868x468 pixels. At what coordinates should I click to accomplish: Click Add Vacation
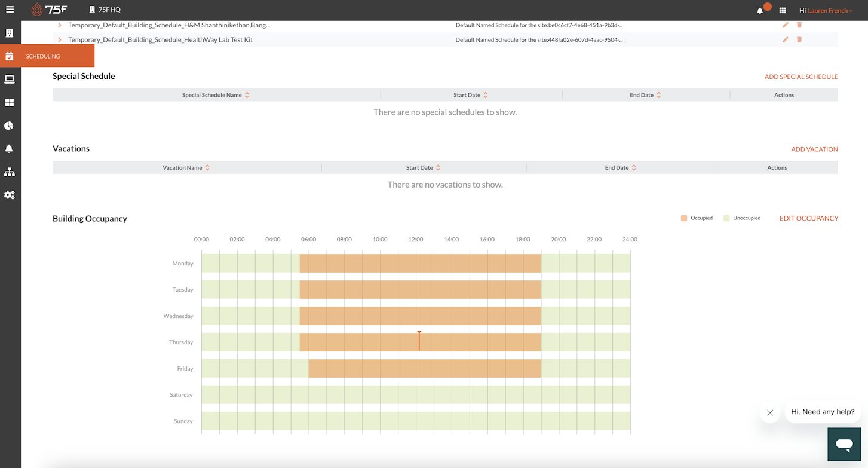click(x=814, y=149)
